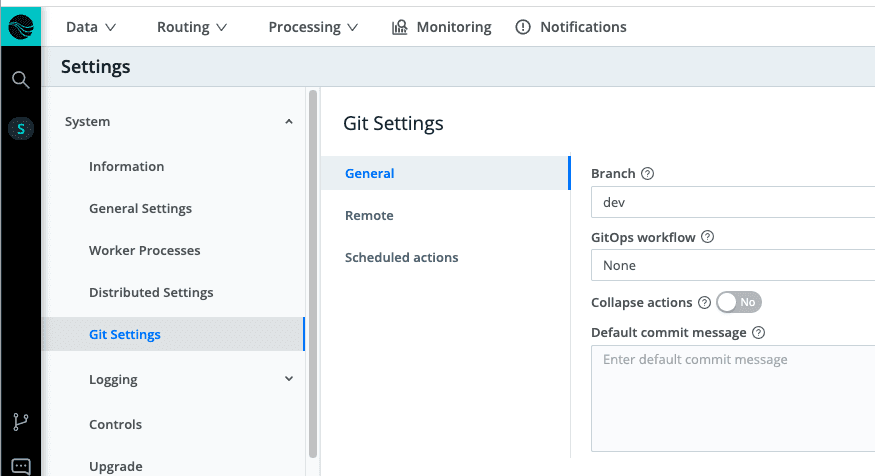Open the Processing dropdown menu
This screenshot has height=476, width=875.
pos(313,27)
